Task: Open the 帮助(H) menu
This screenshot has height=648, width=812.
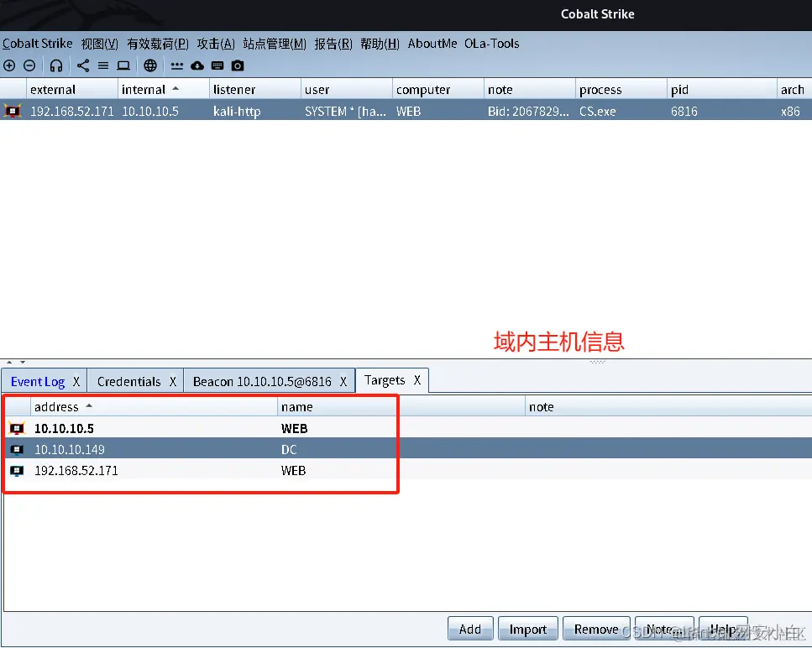Action: 380,44
